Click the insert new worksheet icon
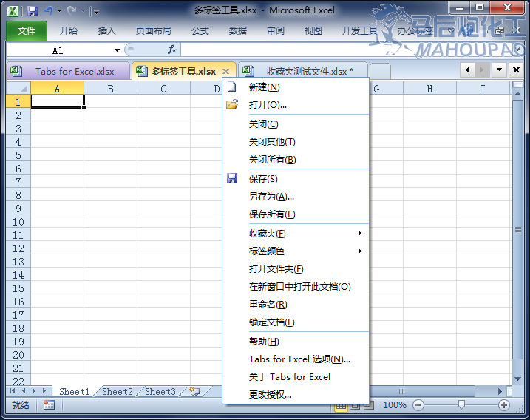 [x=194, y=391]
